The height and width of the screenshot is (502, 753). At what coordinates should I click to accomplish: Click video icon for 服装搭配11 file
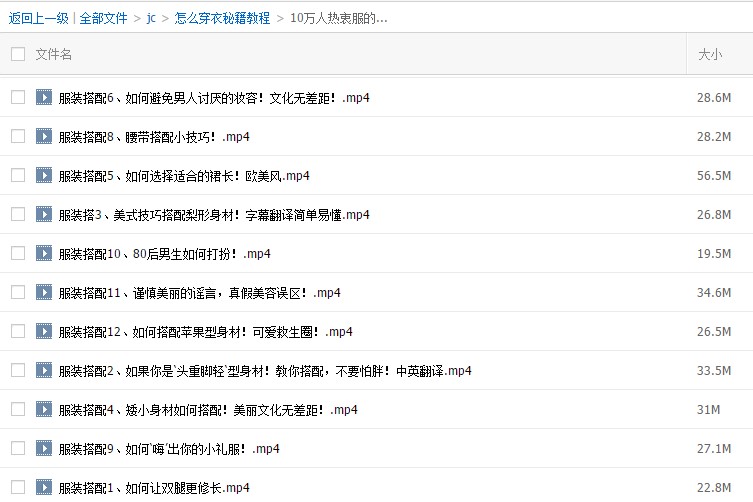pyautogui.click(x=44, y=292)
